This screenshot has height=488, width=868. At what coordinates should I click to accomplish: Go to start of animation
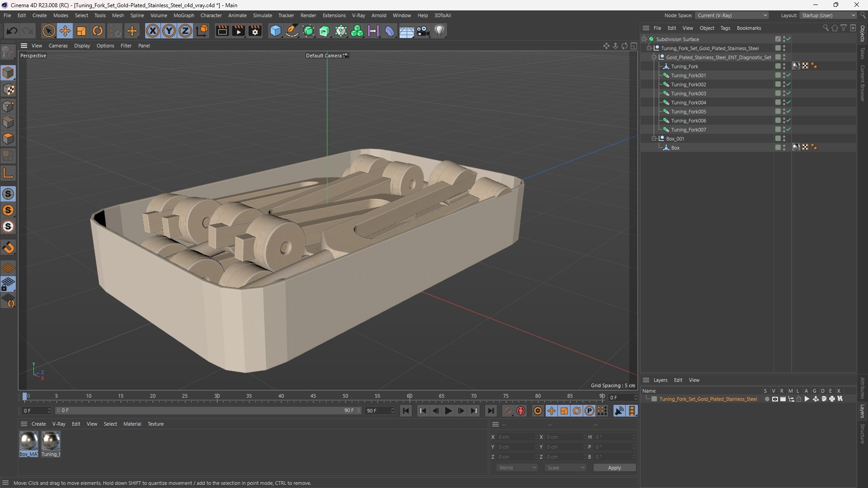tap(406, 411)
